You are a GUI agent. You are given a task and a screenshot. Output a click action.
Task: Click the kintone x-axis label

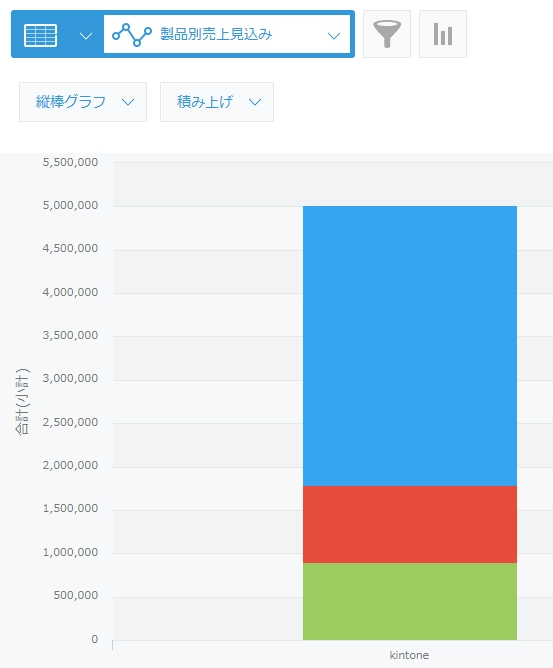pos(409,655)
